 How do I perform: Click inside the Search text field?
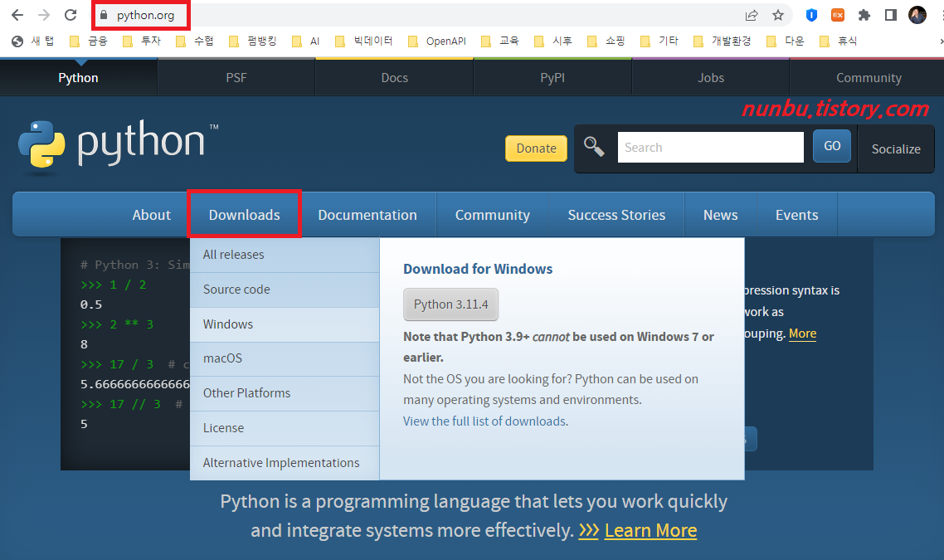coord(710,148)
